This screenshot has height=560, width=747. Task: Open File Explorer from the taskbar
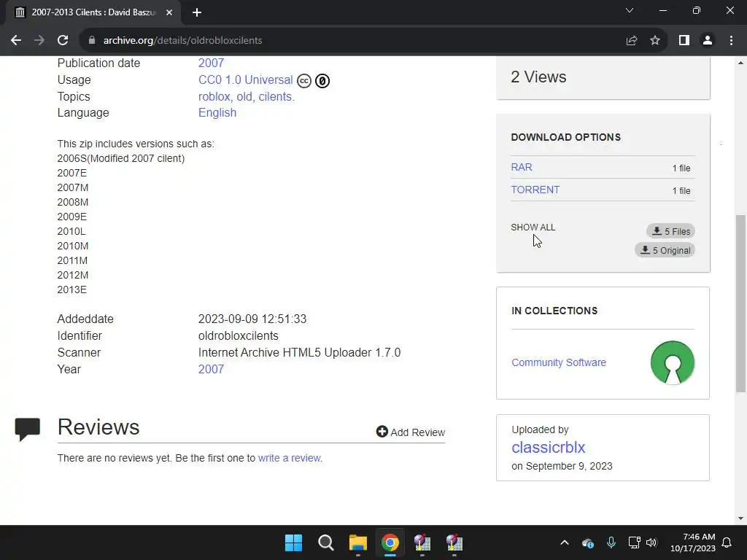click(357, 542)
